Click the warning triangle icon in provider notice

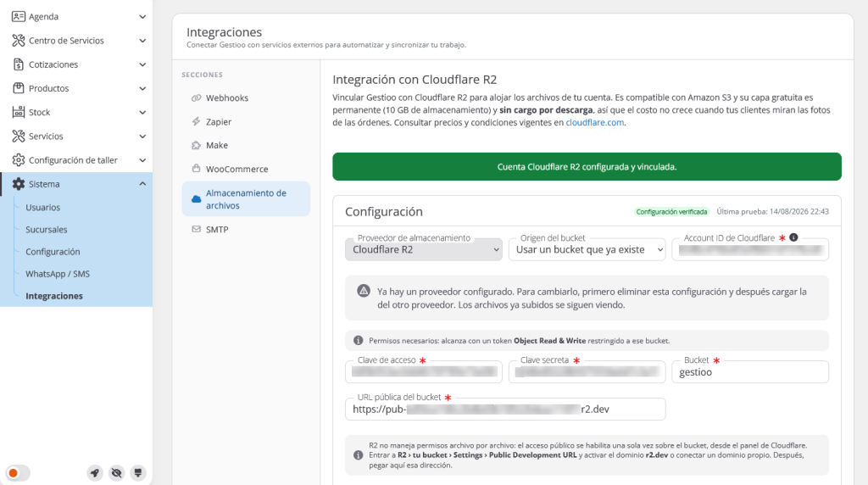[363, 291]
